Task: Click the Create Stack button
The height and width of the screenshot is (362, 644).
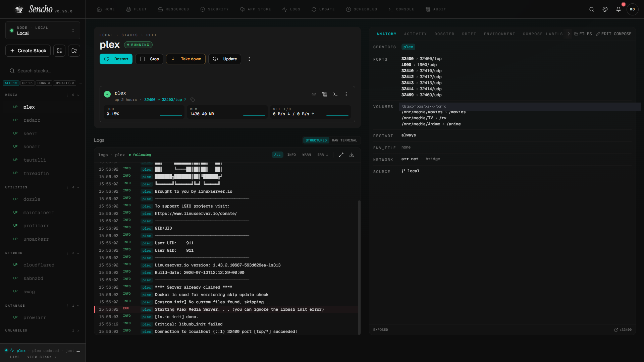Action: pos(28,51)
